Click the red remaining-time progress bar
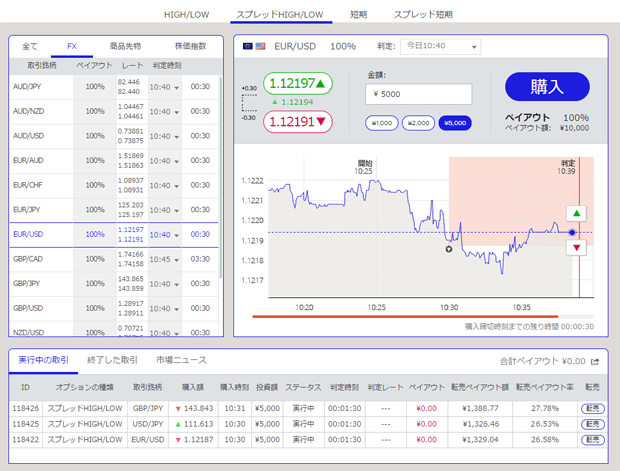Screen dimensions: 620x471 point(405,317)
